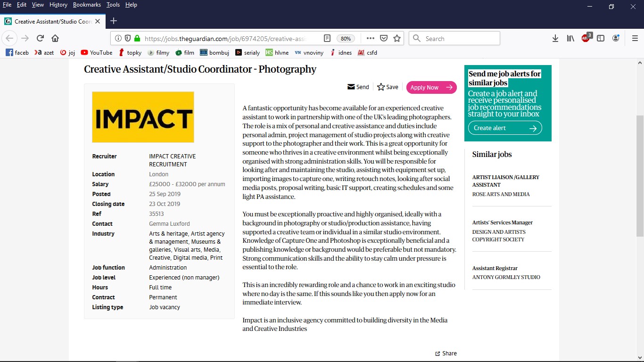Bookmark this page with the star icon
The width and height of the screenshot is (644, 362).
tap(397, 39)
